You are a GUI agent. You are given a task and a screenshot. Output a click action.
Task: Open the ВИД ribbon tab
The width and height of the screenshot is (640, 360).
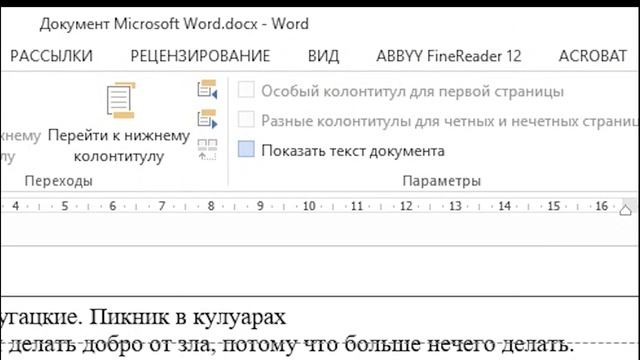pyautogui.click(x=323, y=56)
